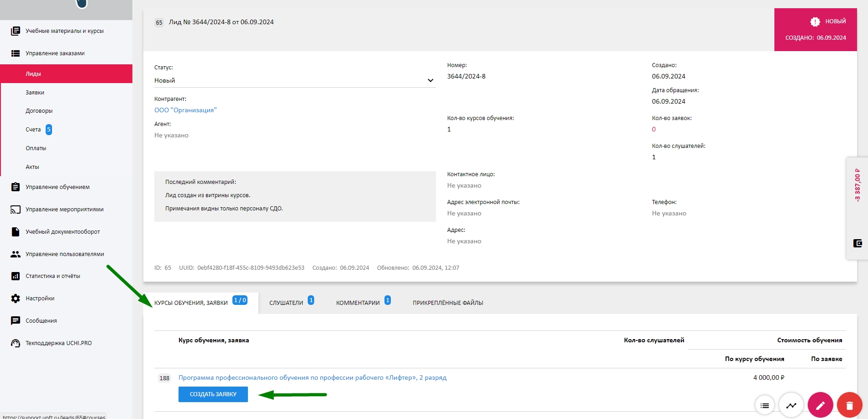Open the Заявки menu item

(67, 93)
